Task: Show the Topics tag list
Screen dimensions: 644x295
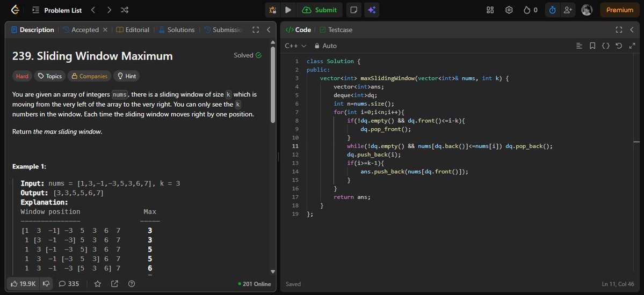Action: [50, 76]
